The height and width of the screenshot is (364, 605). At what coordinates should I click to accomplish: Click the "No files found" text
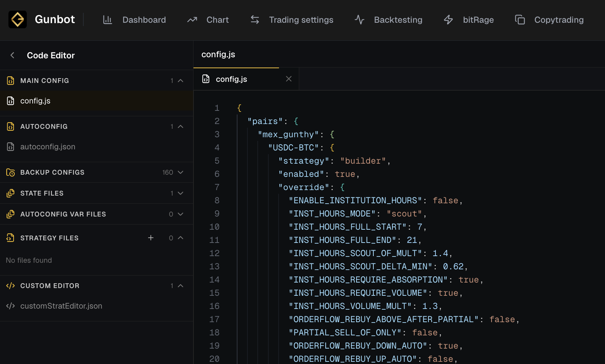click(29, 260)
